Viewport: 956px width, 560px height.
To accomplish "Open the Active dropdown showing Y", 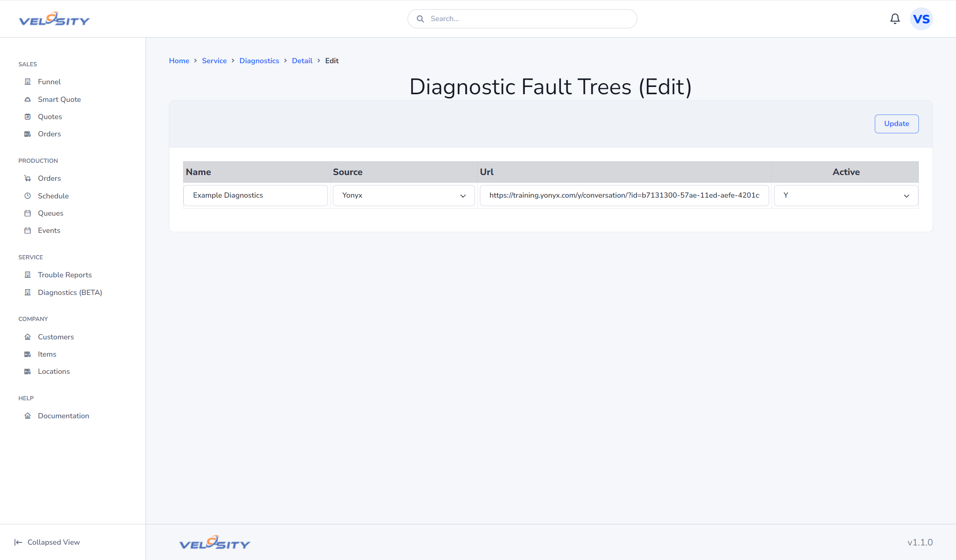I will (846, 195).
